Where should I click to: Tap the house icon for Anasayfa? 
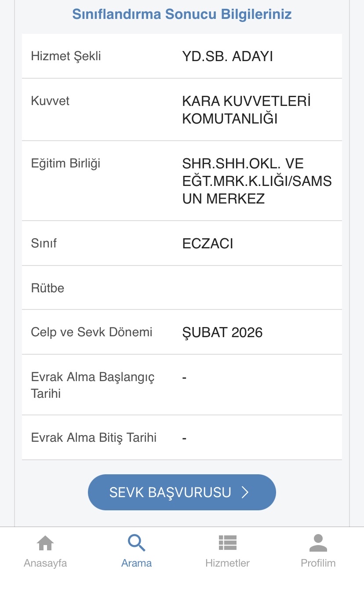point(45,543)
